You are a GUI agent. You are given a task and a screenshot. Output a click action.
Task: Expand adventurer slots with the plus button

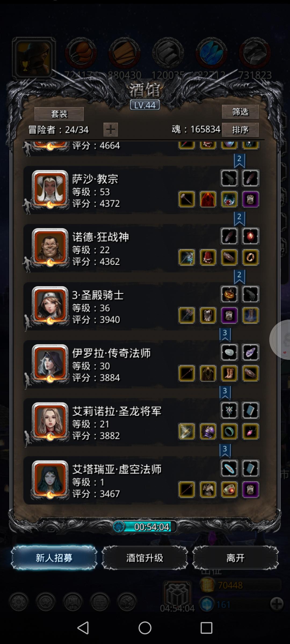111,130
